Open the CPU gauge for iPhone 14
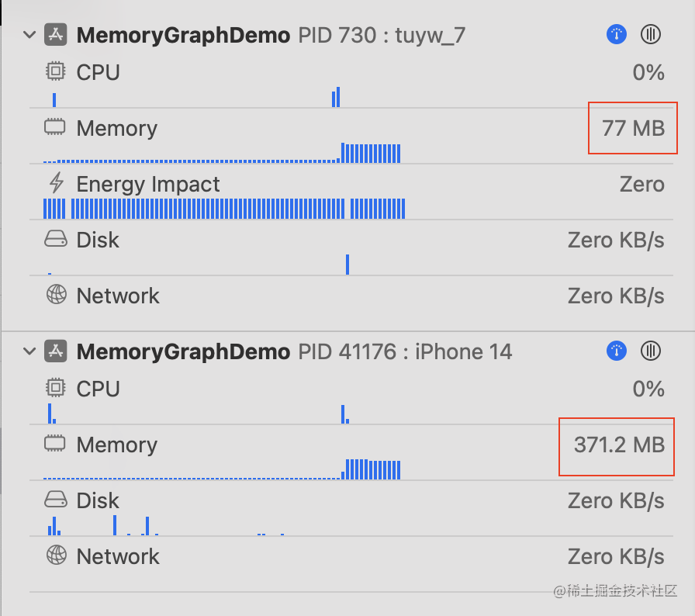The height and width of the screenshot is (616, 695). (351, 398)
